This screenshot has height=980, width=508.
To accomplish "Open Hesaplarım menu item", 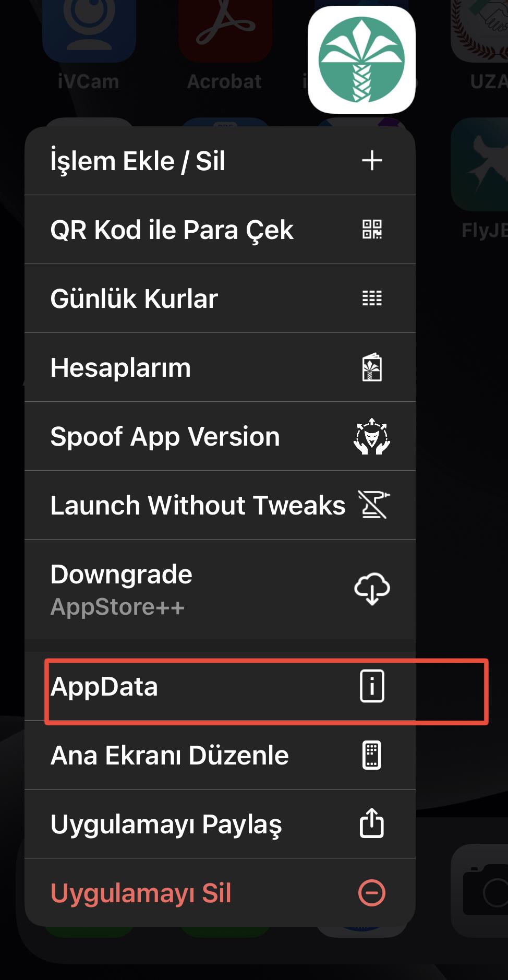I will click(120, 367).
